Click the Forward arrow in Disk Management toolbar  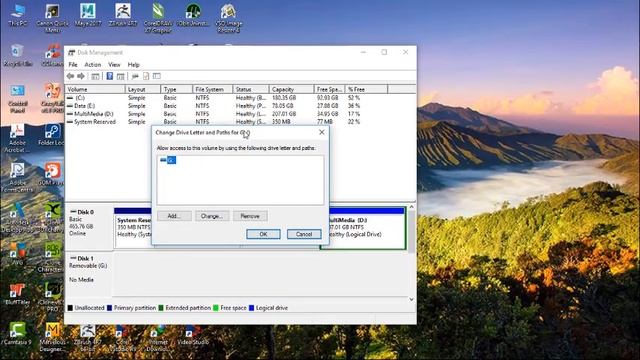[x=81, y=76]
